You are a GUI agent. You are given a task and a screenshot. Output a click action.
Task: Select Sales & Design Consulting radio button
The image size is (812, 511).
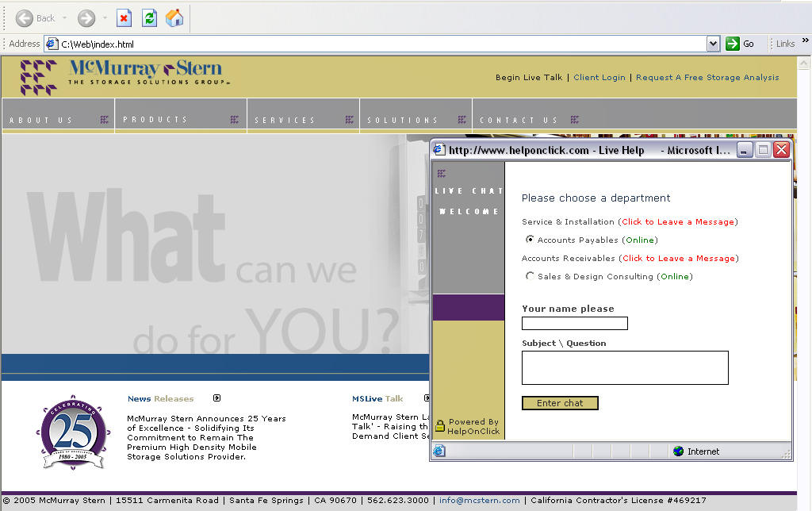point(530,275)
